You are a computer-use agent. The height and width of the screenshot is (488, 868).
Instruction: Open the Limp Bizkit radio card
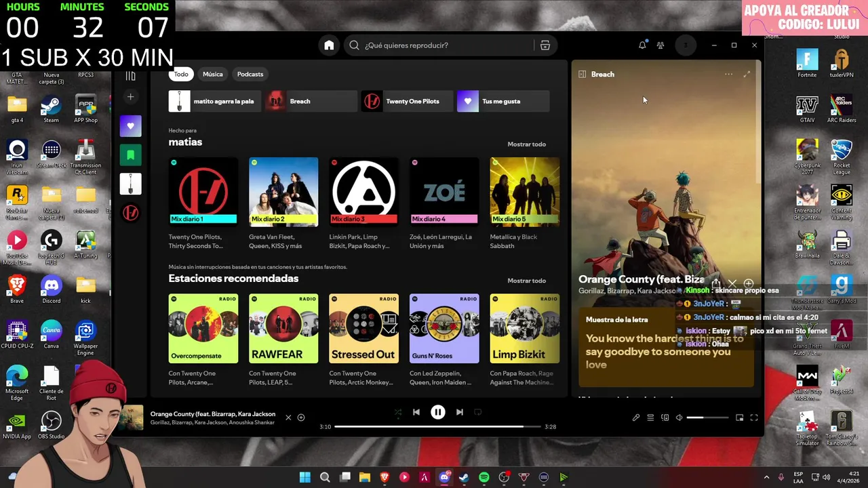pyautogui.click(x=525, y=341)
